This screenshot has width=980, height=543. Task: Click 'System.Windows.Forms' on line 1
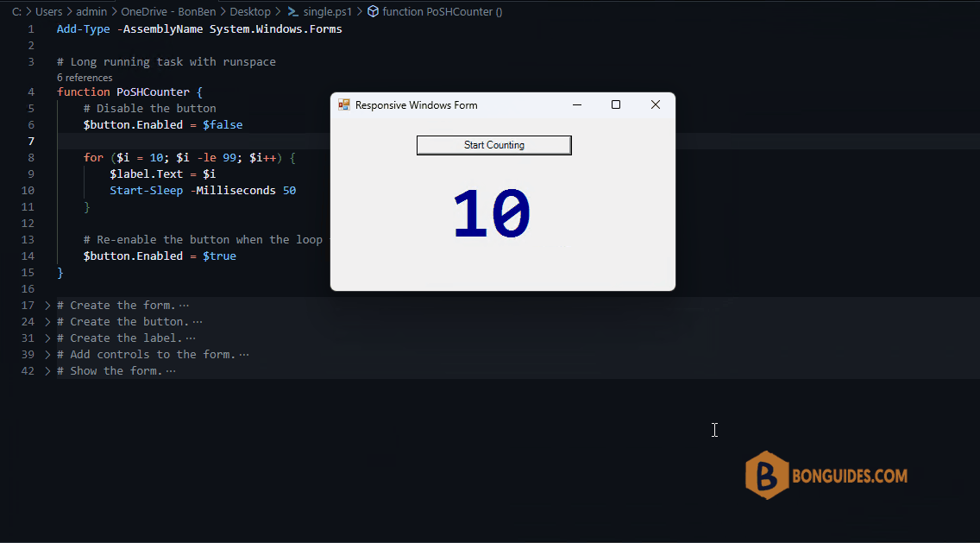(x=276, y=28)
